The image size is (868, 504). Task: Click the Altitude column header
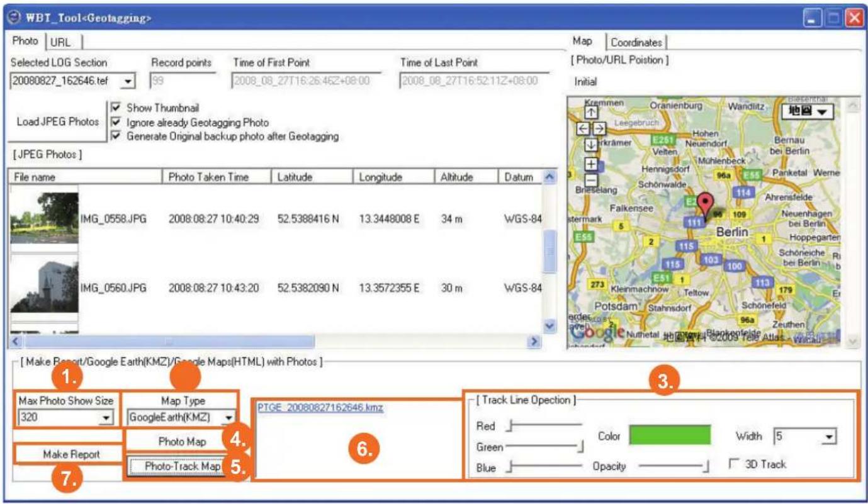[466, 177]
